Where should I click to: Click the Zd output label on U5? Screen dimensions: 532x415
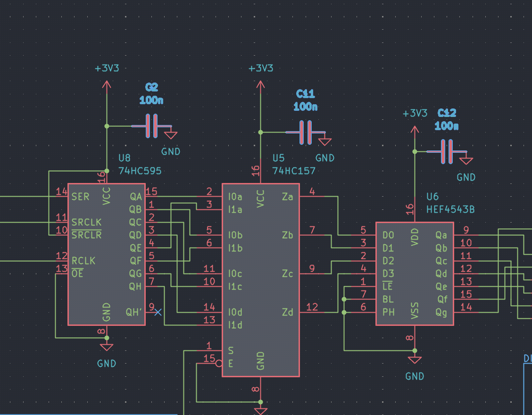(x=287, y=312)
